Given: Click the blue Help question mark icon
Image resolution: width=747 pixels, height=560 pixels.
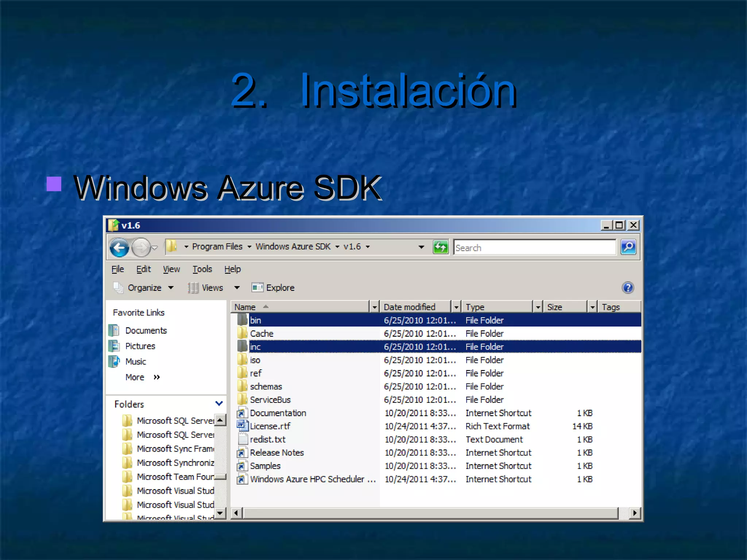Looking at the screenshot, I should pos(628,288).
